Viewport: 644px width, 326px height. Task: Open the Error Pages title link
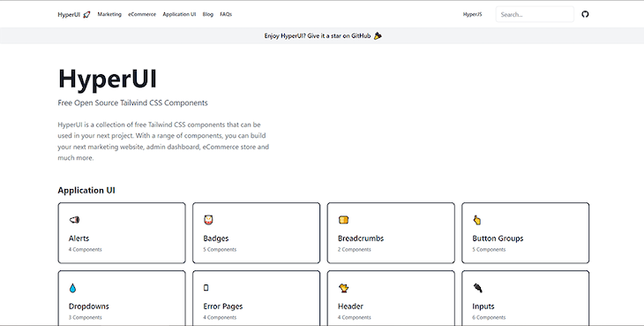point(223,307)
